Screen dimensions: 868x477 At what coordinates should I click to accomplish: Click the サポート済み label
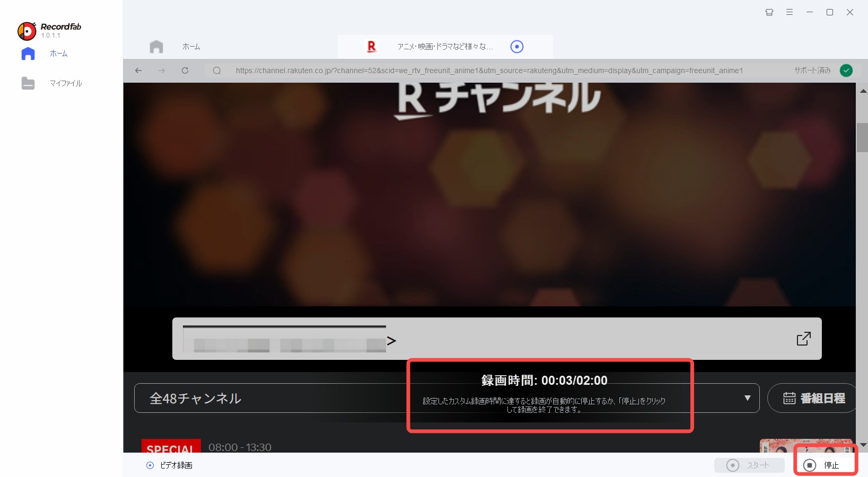point(812,70)
